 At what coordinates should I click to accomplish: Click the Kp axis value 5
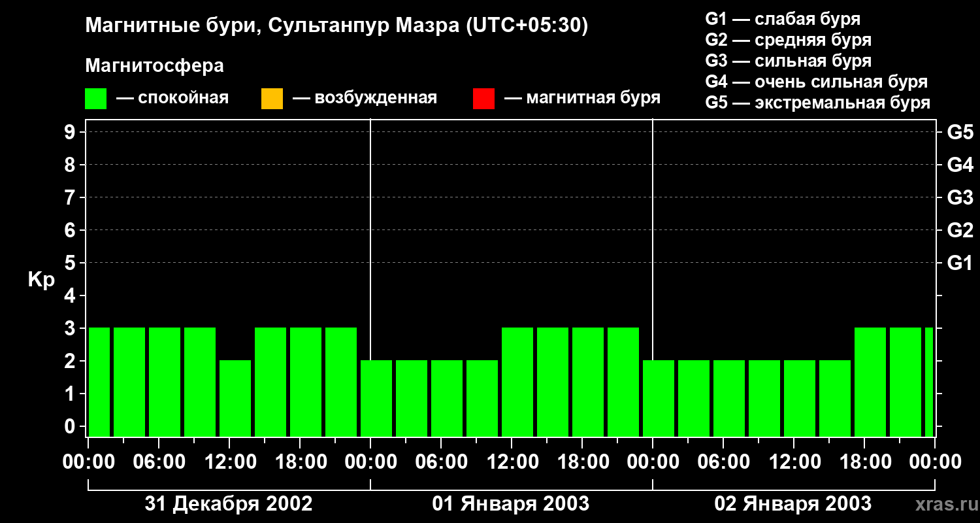click(x=71, y=263)
